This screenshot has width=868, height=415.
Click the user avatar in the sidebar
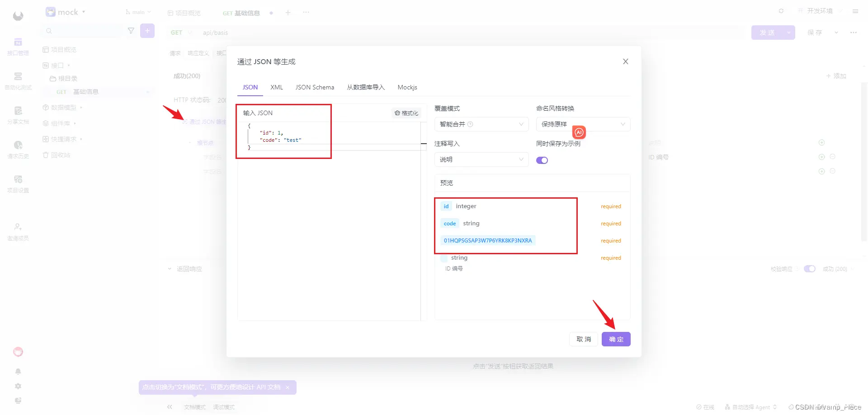coord(18,352)
